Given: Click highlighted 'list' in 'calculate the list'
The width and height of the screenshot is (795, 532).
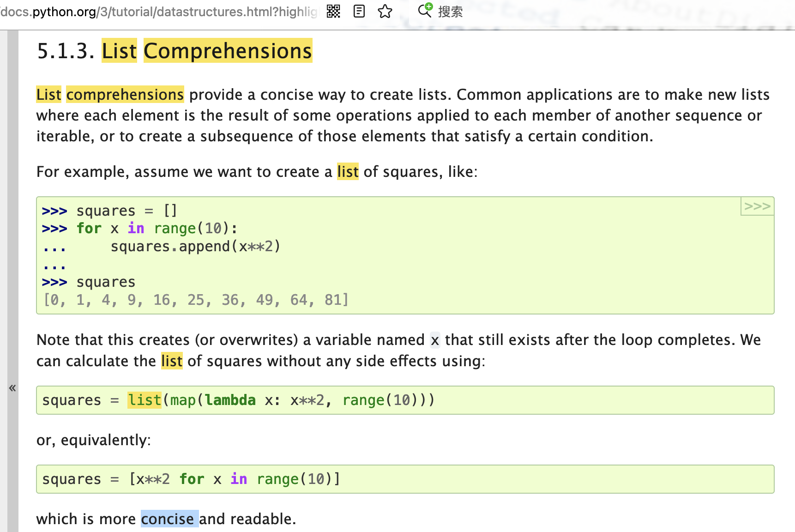Looking at the screenshot, I should pos(172,361).
